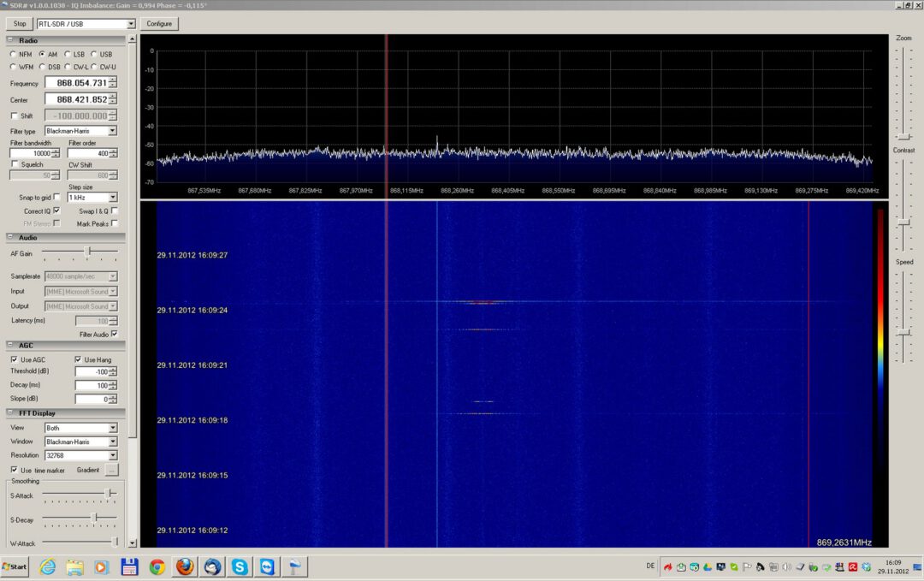Click the Contrast slider
924x581 pixels.
pos(904,205)
